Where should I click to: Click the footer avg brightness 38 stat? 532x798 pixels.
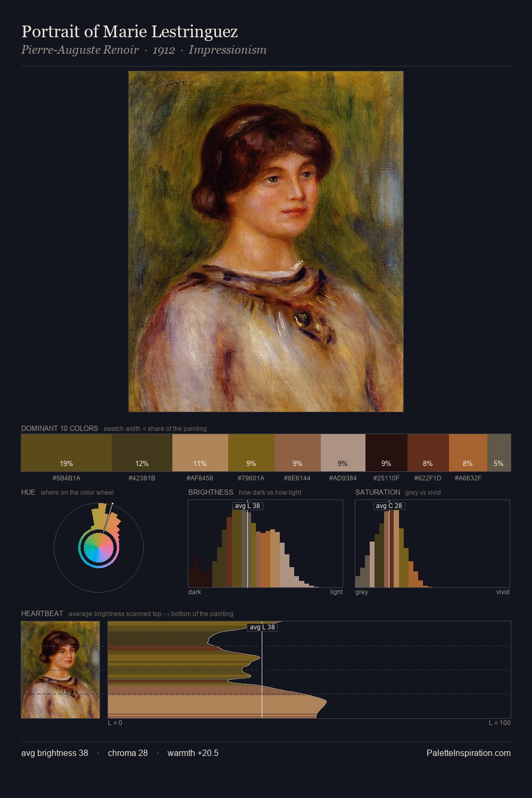click(x=55, y=753)
